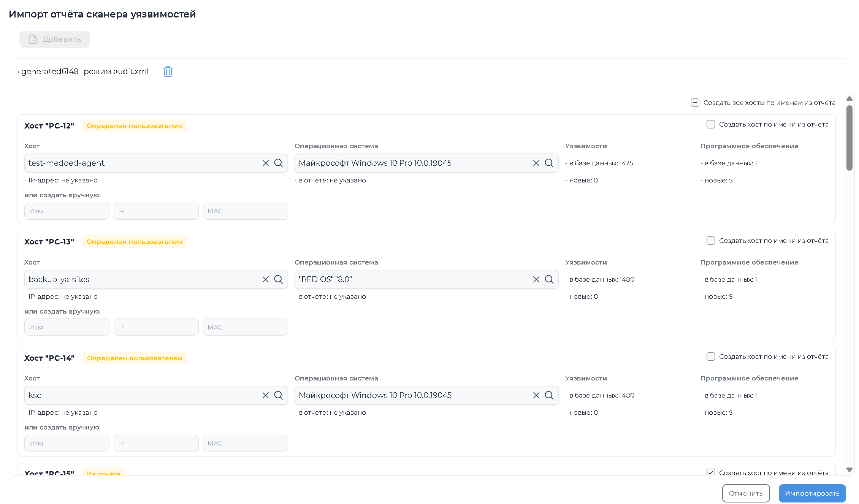Viewport: 859px width, 504px height.
Task: Click the Импортировать button
Action: point(812,493)
